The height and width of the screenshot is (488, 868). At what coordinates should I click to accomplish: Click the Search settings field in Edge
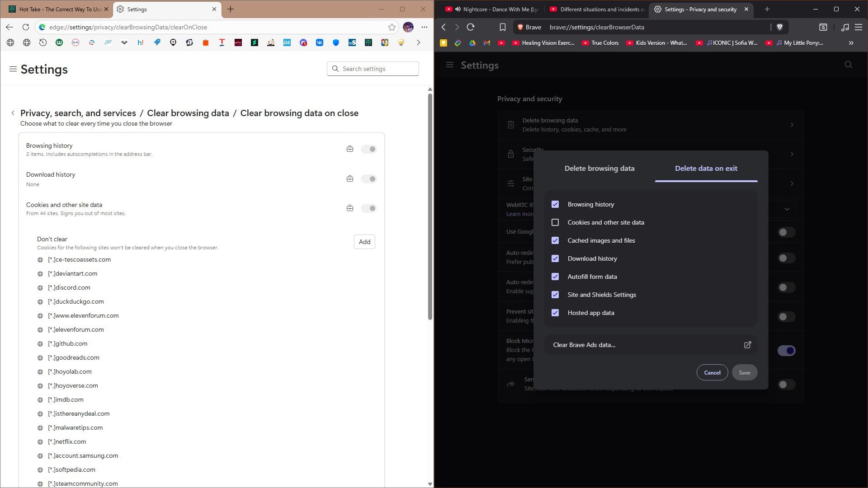(x=373, y=69)
